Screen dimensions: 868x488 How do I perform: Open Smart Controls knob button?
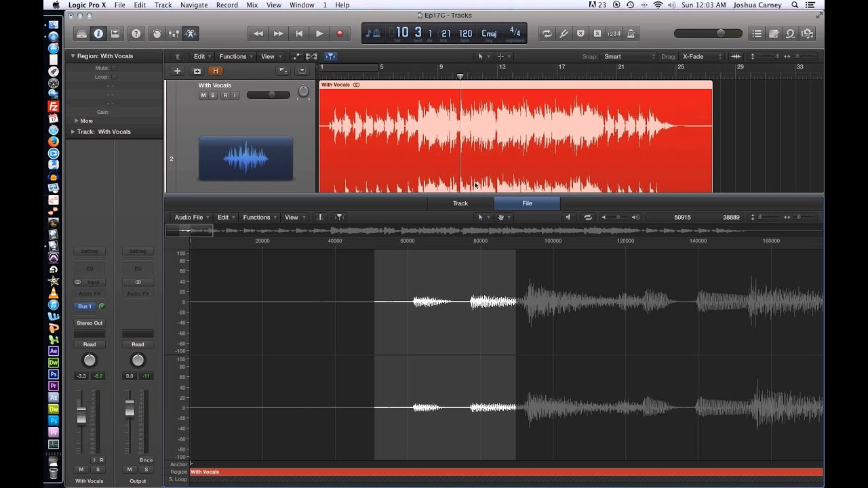[157, 33]
